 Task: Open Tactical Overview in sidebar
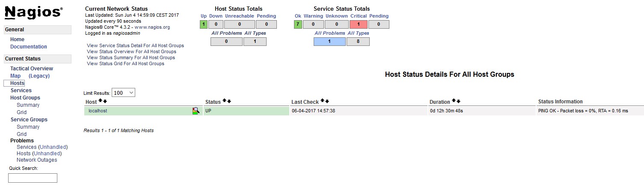coord(32,69)
